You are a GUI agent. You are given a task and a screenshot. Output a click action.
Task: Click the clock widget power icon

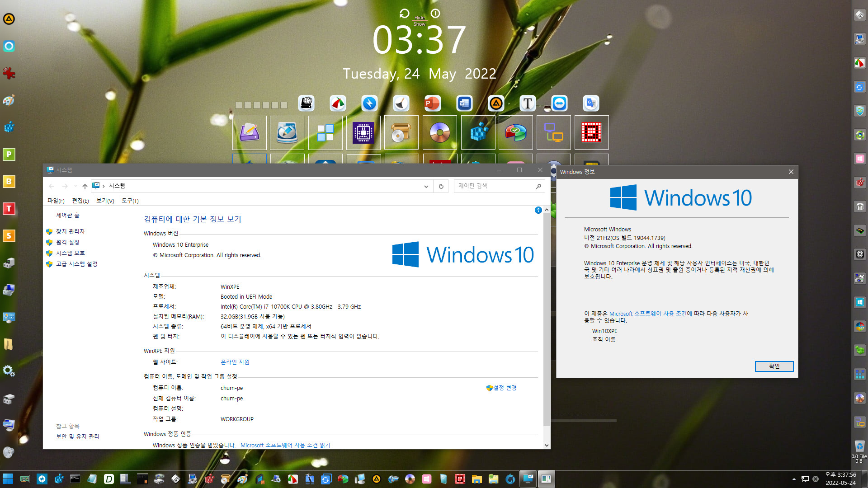(x=435, y=14)
